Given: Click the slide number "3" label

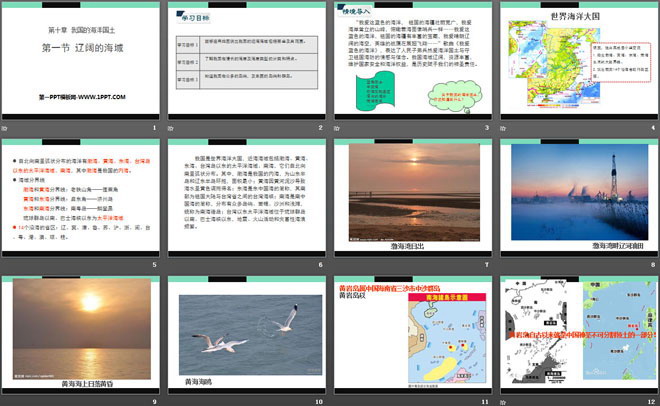Looking at the screenshot, I should [x=487, y=127].
